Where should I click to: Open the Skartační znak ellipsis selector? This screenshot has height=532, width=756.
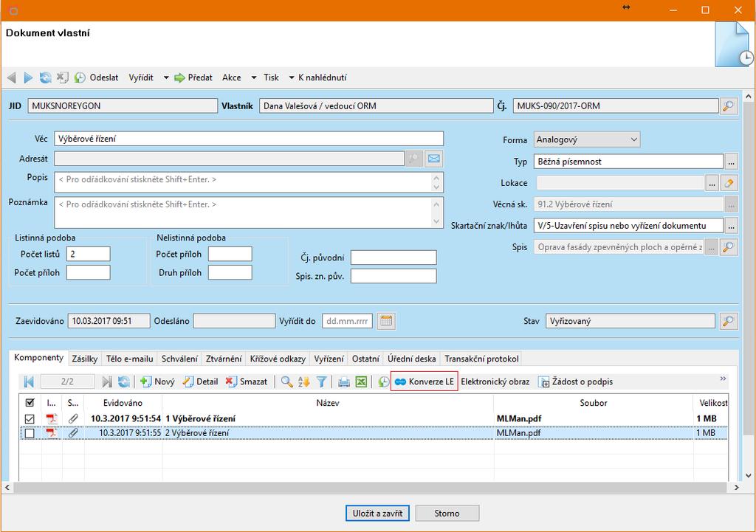pyautogui.click(x=732, y=226)
